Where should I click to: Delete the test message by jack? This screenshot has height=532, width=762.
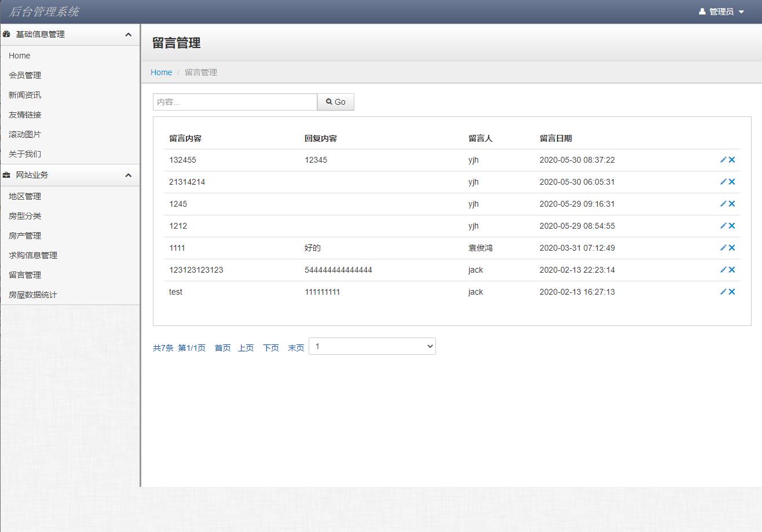point(731,292)
